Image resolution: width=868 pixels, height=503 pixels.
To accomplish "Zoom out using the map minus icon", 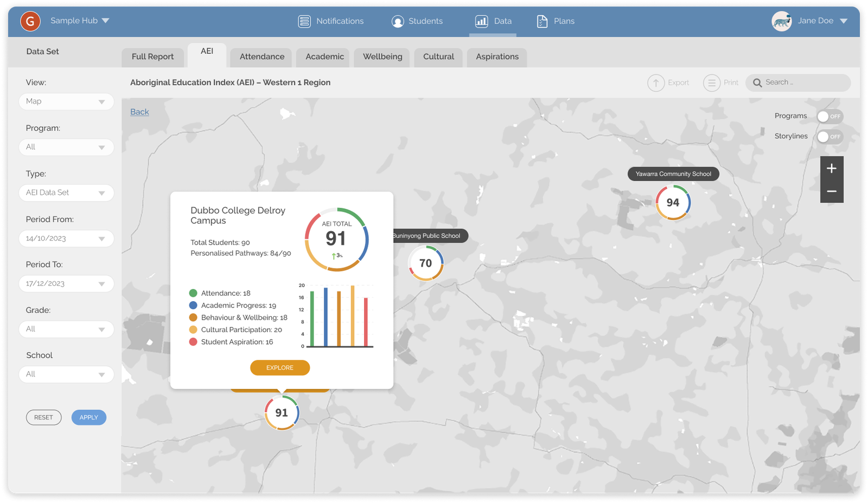I will pyautogui.click(x=832, y=191).
